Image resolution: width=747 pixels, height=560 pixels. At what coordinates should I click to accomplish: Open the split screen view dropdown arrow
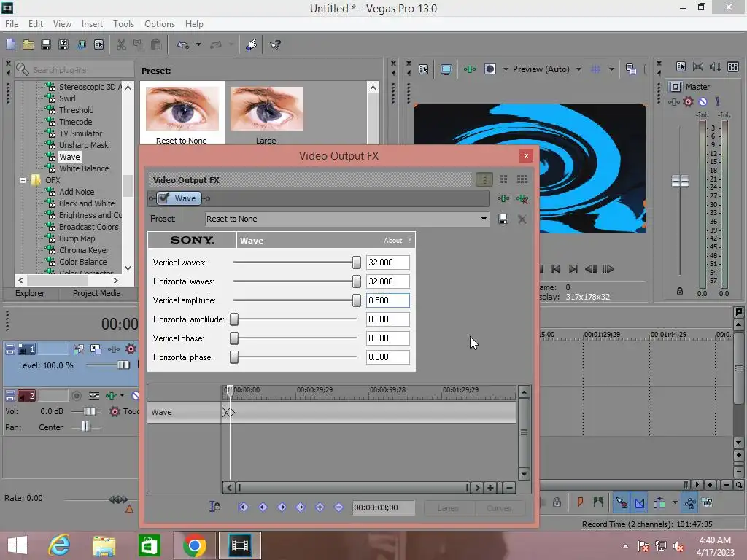pos(506,69)
